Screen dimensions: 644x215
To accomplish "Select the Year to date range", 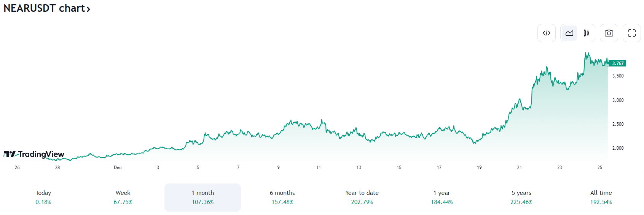I will coord(362,198).
